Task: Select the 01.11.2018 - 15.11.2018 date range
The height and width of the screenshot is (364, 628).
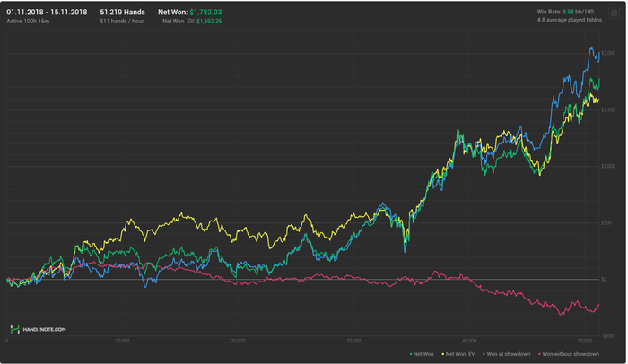Action: click(x=47, y=12)
